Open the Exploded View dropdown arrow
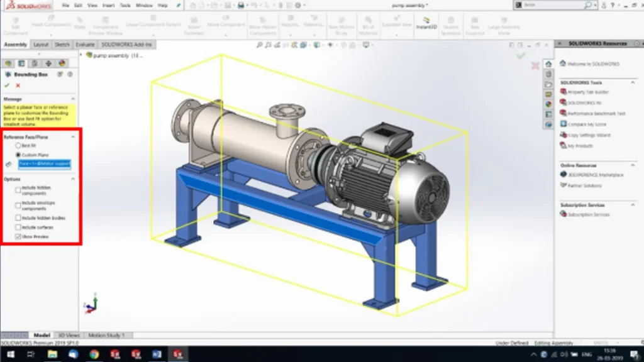 tap(396, 35)
